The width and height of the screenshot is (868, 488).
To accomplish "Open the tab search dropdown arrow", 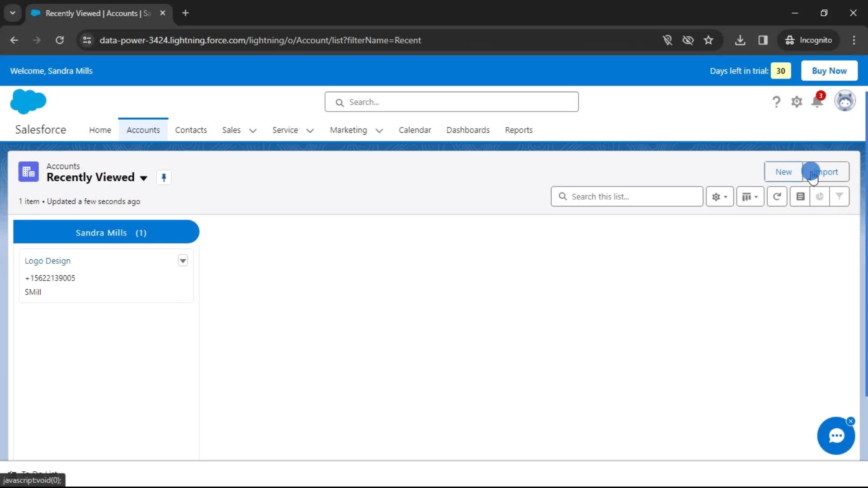I will click(13, 13).
